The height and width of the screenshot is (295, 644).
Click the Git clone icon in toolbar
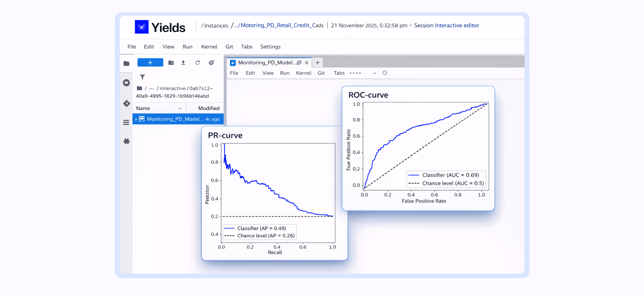[x=211, y=63]
